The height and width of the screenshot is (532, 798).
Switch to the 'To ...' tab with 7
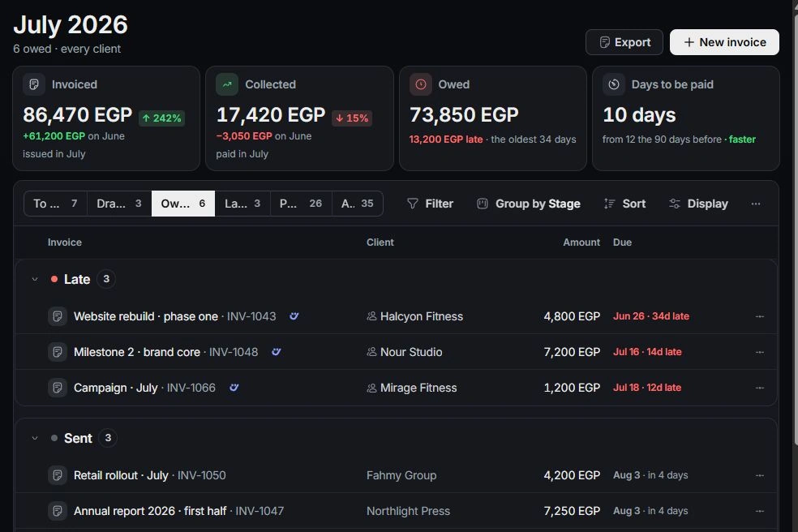click(x=55, y=204)
